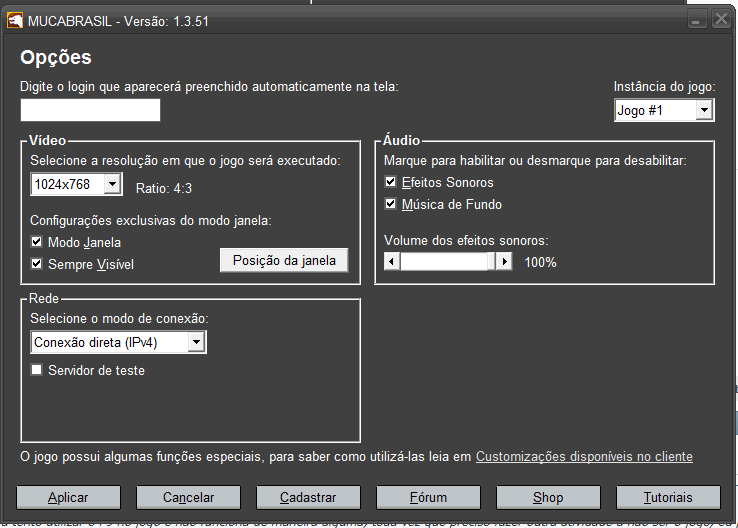Toggle the Modo Janela checkbox

[38, 242]
